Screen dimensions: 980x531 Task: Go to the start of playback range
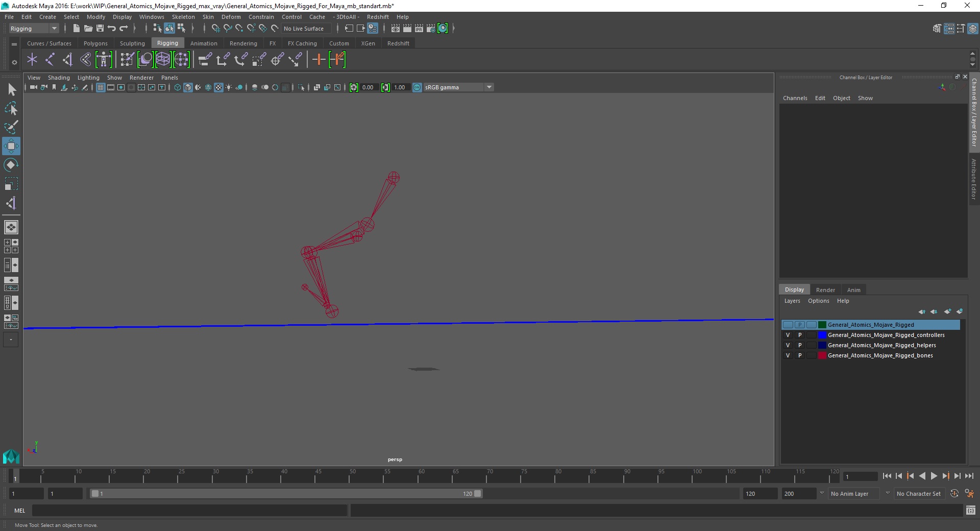887,476
